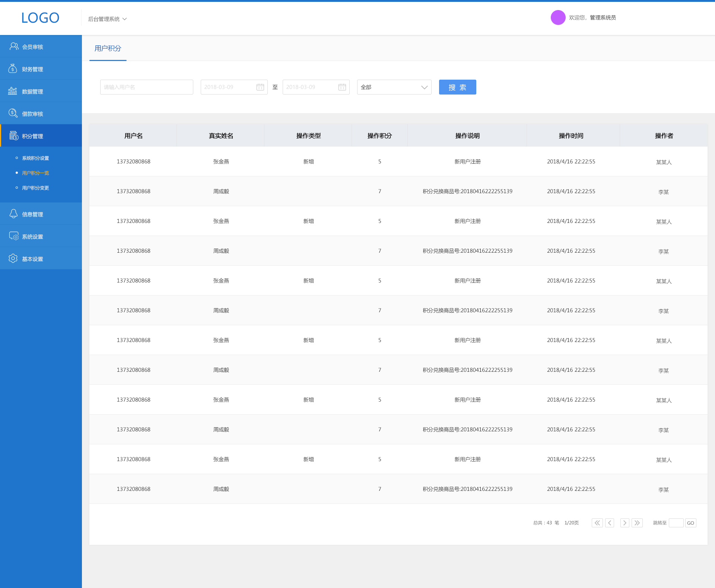Click the 操作说明 column header
This screenshot has width=715, height=588.
coord(467,135)
